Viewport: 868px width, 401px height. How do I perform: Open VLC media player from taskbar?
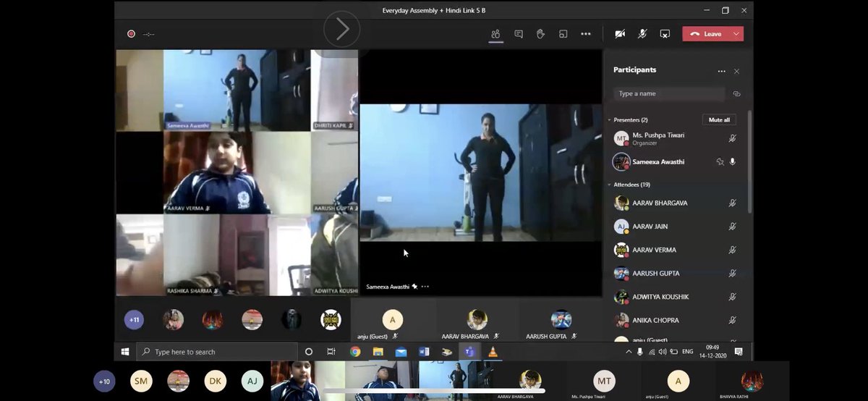[493, 352]
